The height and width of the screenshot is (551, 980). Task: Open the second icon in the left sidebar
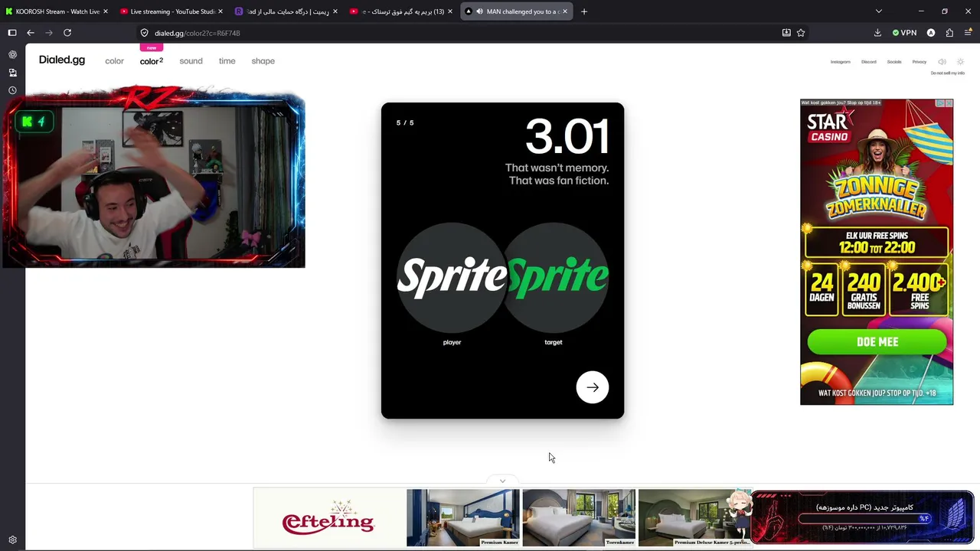point(12,73)
